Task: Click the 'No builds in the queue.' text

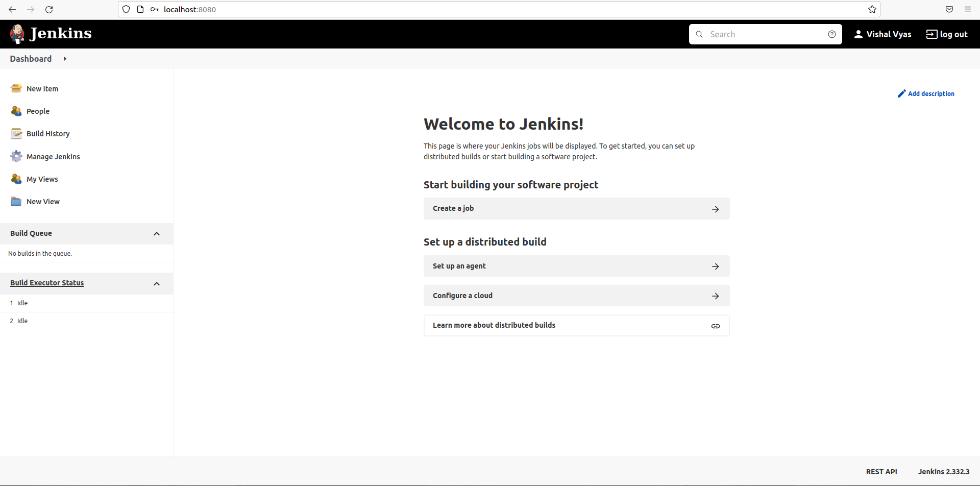Action: (x=40, y=254)
